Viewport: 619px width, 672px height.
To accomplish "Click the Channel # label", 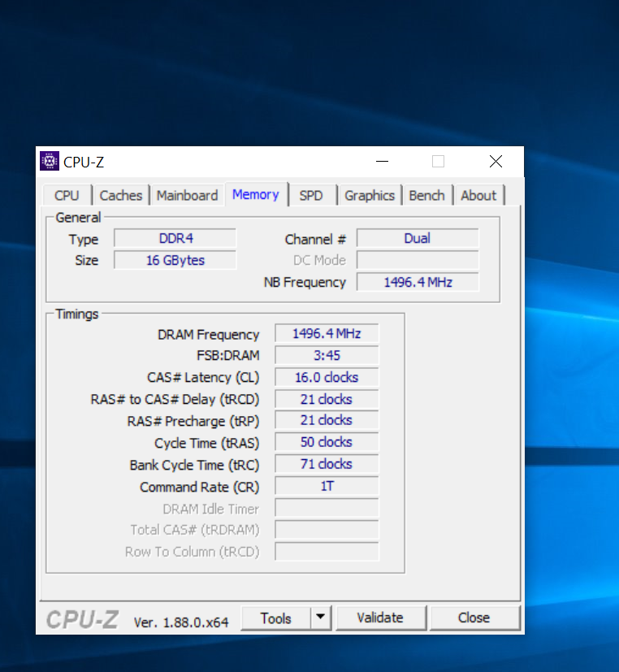I will tap(315, 239).
